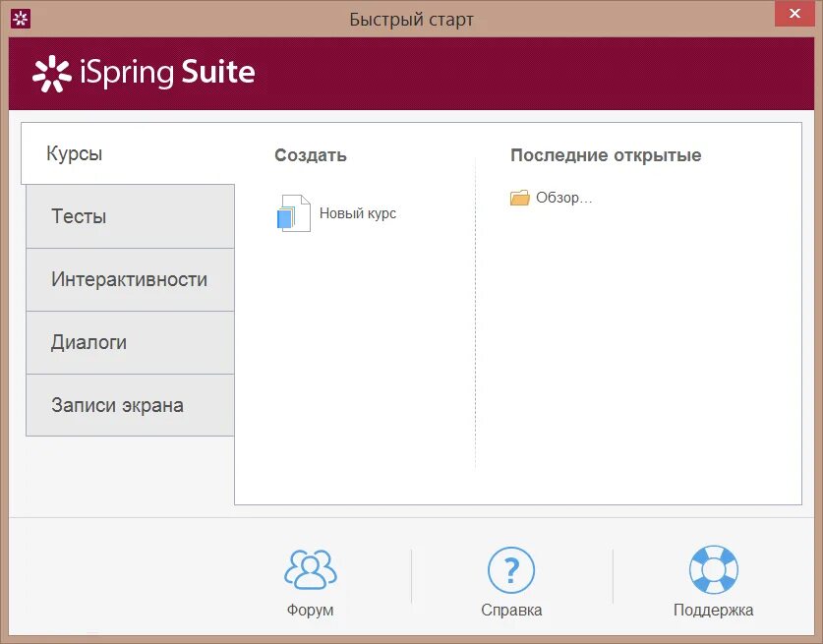
Task: Click the iSpring Suite logo
Action: [144, 73]
